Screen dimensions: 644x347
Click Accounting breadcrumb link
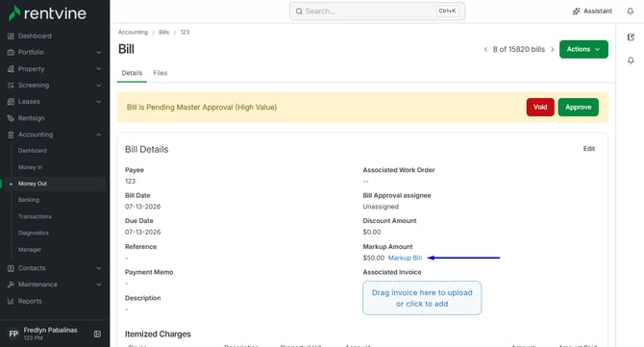[x=133, y=32]
